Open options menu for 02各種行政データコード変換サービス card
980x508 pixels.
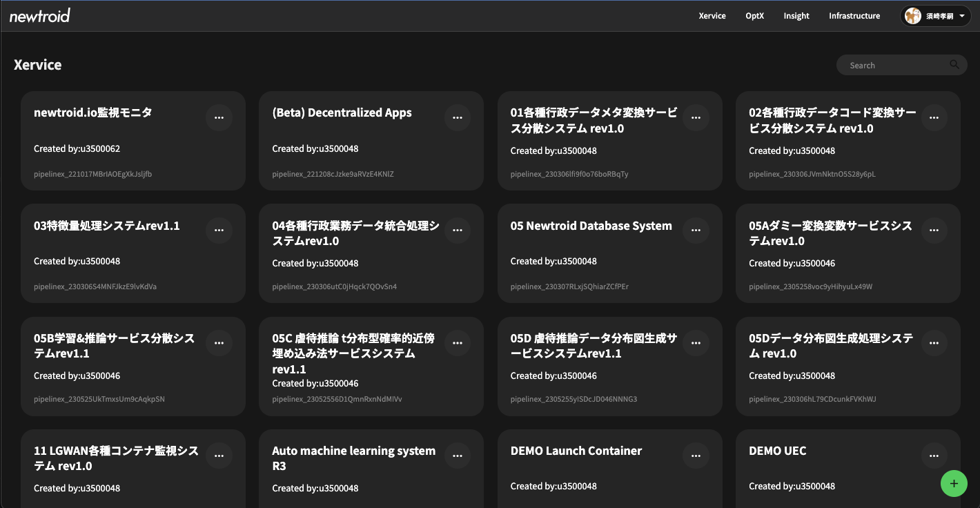pos(934,118)
